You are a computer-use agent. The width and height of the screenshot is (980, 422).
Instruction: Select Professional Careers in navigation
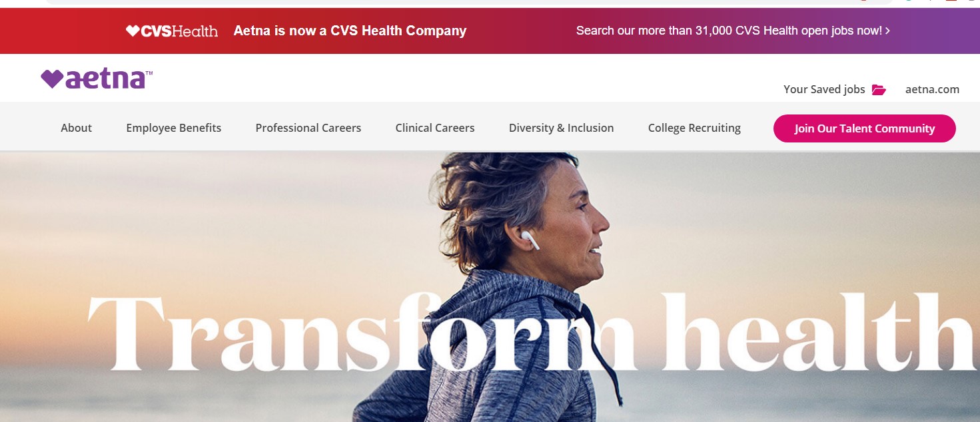308,128
